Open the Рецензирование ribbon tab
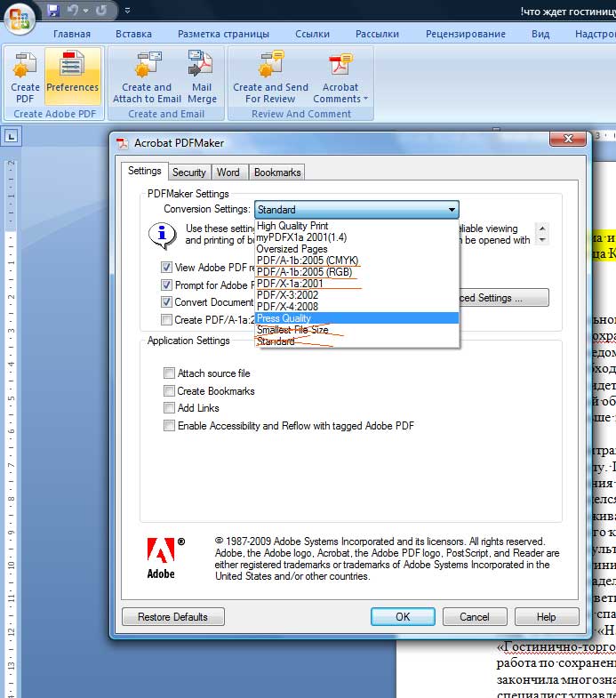The image size is (616, 698). (x=466, y=34)
